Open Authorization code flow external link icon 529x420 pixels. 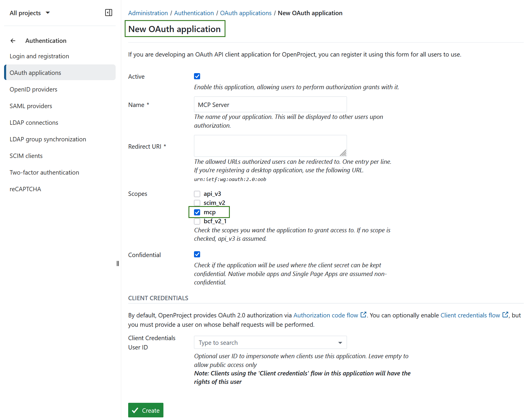tap(364, 314)
